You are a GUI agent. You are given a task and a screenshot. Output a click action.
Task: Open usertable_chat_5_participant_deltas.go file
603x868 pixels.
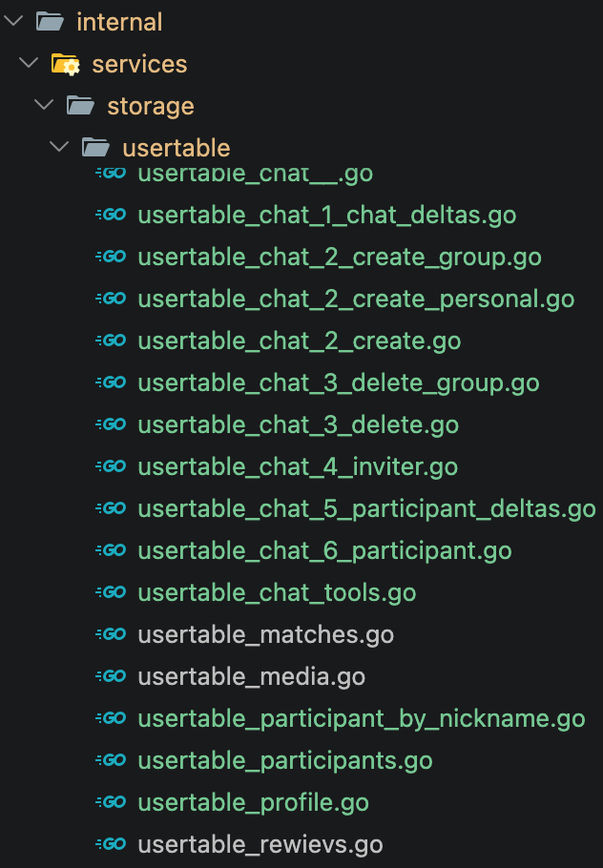pos(366,508)
